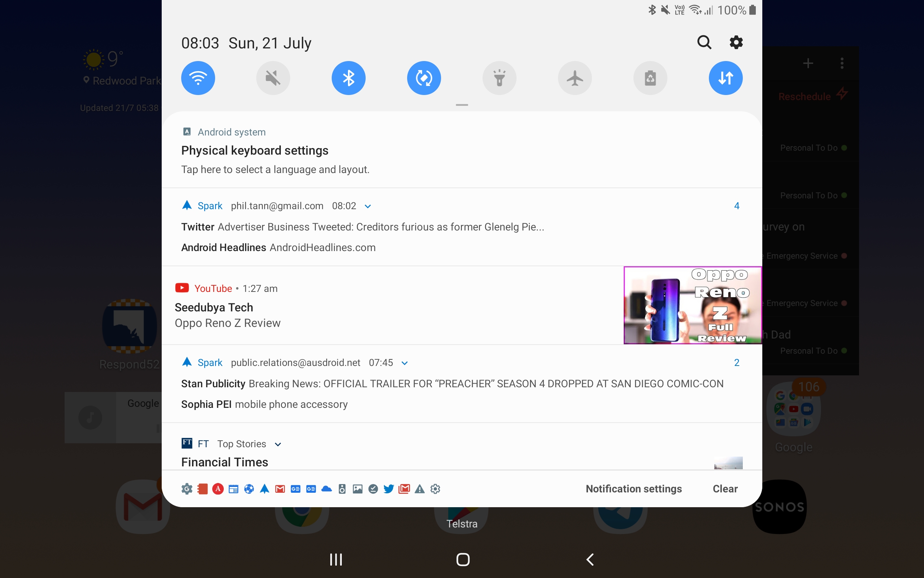Viewport: 924px width, 578px height.
Task: Go back using the navigation arrow
Action: tap(590, 560)
